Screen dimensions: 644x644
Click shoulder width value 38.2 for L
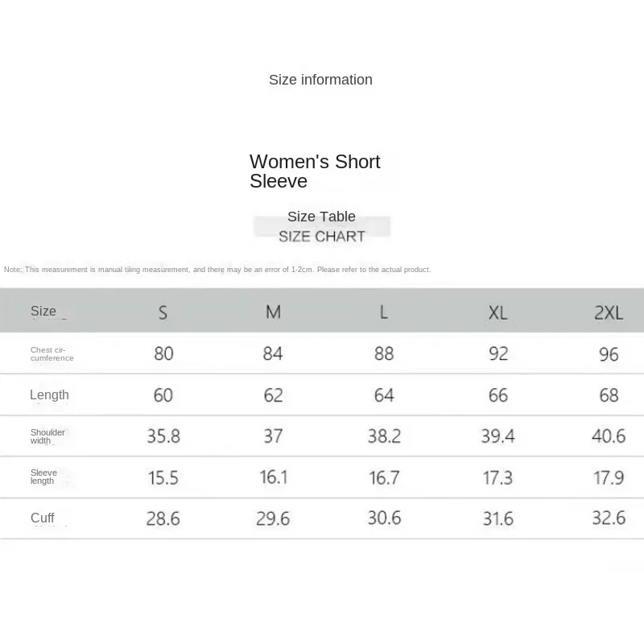[x=384, y=436]
